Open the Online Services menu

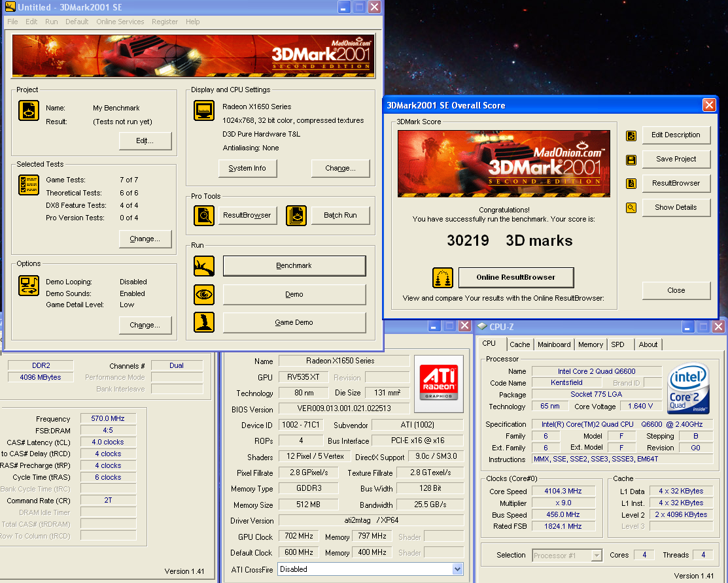(x=120, y=22)
